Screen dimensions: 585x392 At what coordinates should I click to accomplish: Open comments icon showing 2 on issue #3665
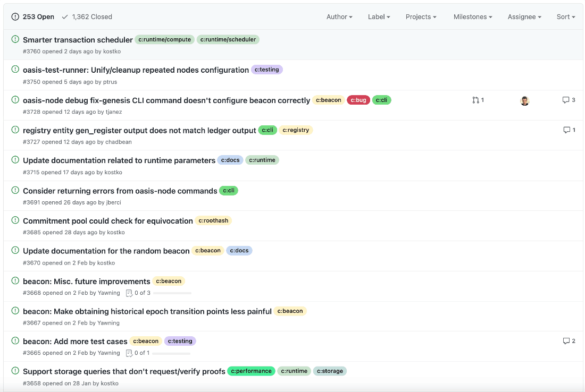click(x=566, y=341)
